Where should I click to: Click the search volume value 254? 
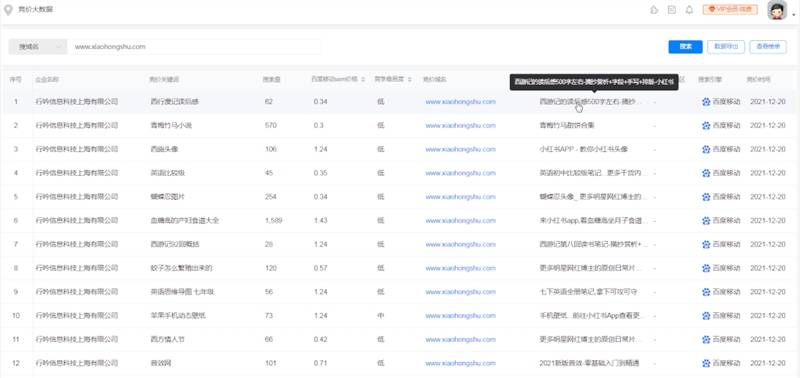(270, 197)
